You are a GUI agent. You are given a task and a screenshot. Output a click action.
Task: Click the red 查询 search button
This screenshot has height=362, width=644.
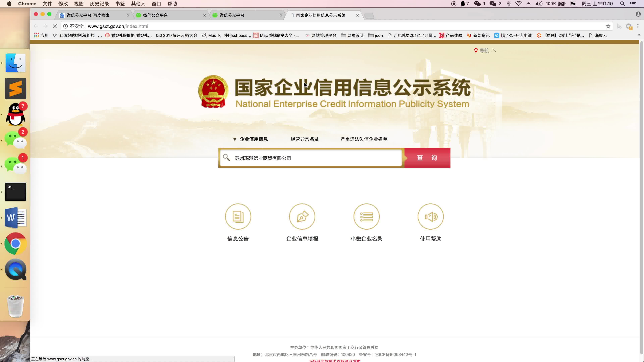pos(427,158)
